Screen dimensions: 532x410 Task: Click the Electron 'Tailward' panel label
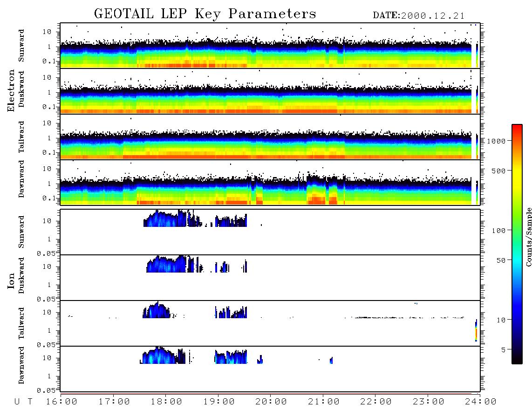(21, 137)
